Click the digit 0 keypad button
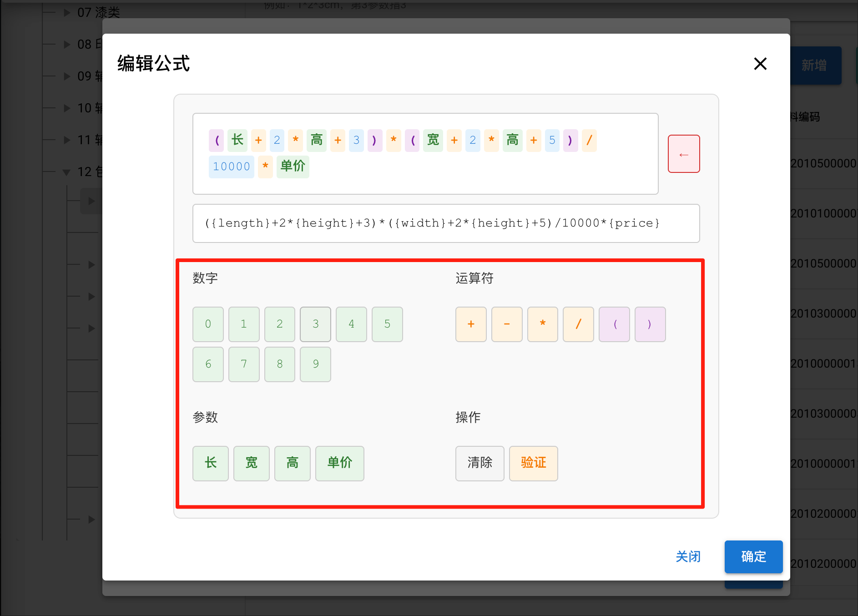858x616 pixels. pos(208,324)
